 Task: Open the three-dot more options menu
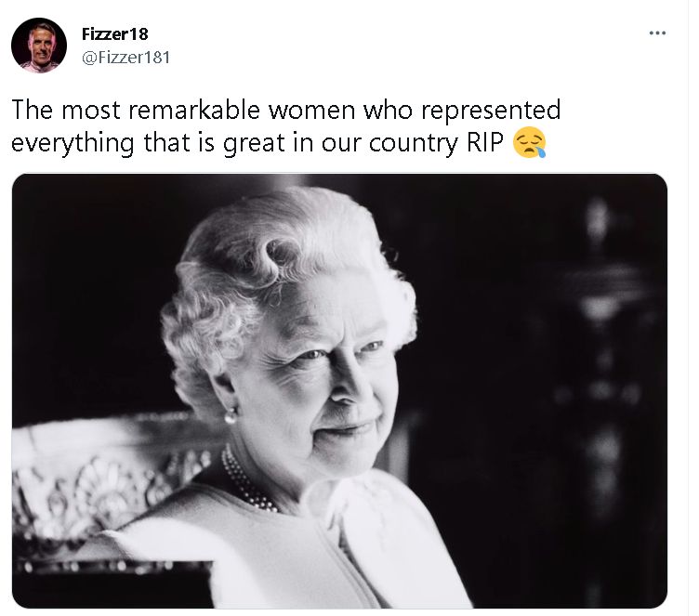[658, 33]
